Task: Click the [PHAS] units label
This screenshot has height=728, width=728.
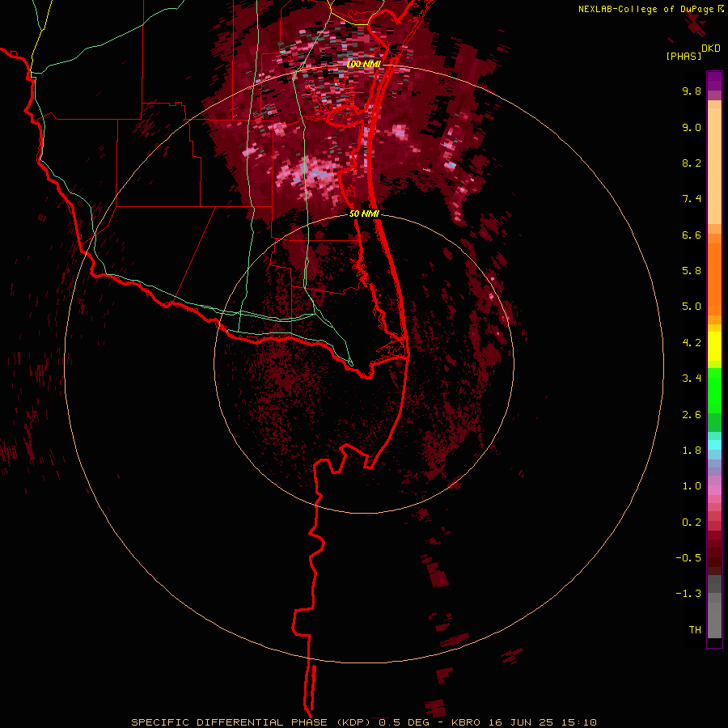Action: click(684, 57)
